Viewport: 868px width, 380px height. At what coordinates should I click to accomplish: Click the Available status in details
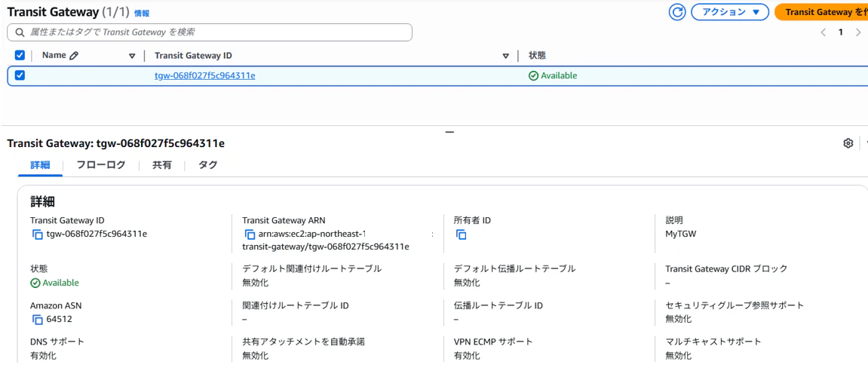click(x=55, y=283)
